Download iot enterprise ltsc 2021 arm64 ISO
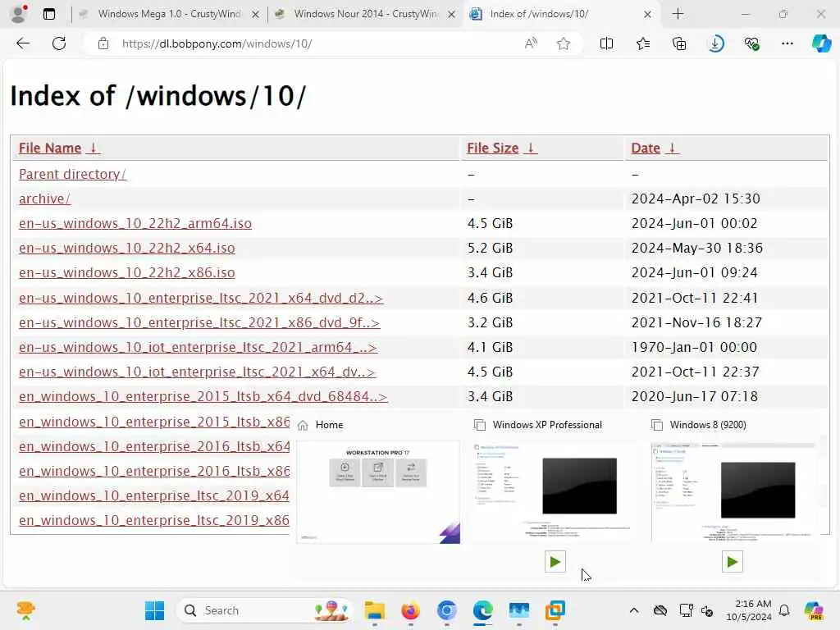The image size is (840, 630). click(x=198, y=347)
